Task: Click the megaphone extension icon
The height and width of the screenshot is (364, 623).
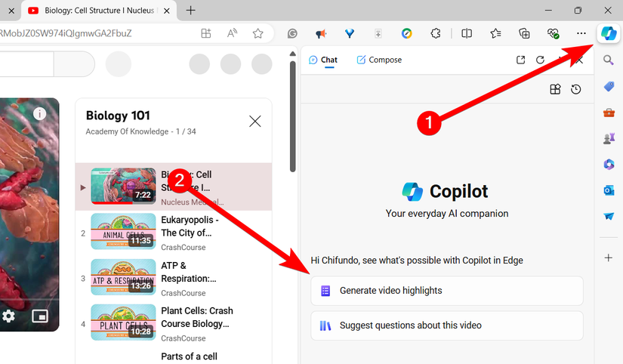Action: click(321, 33)
